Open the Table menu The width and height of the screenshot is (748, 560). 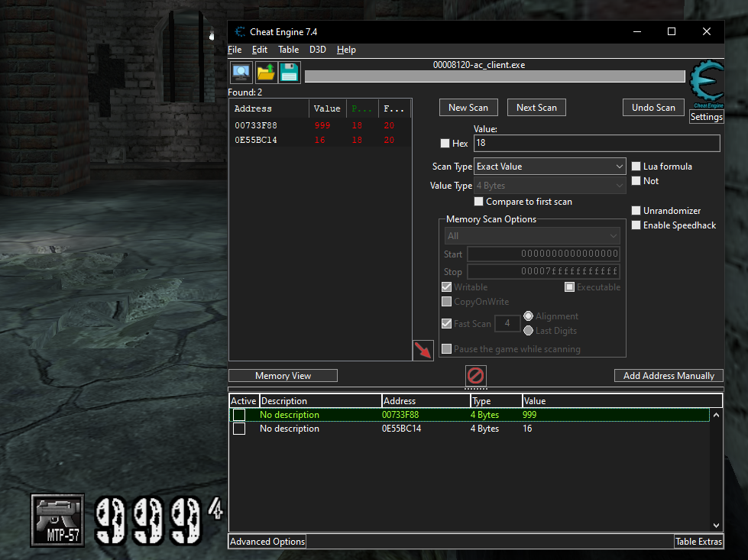[x=288, y=49]
